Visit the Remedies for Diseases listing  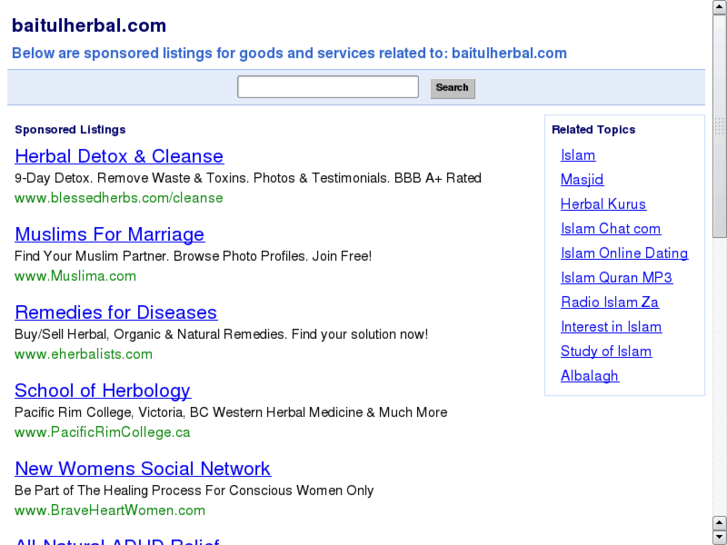[x=116, y=313]
